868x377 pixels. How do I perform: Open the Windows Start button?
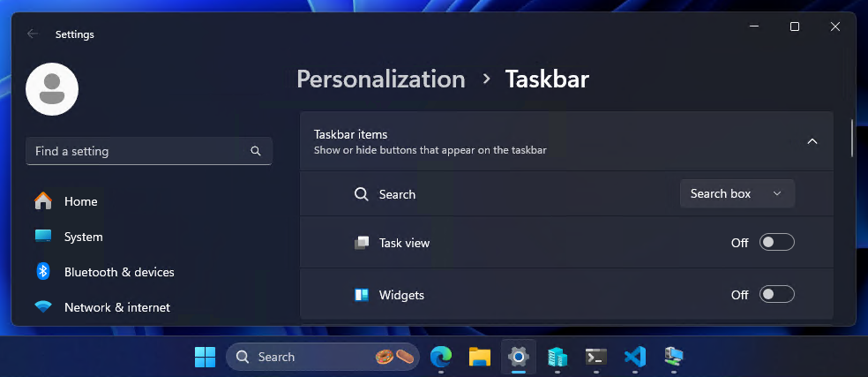[205, 357]
